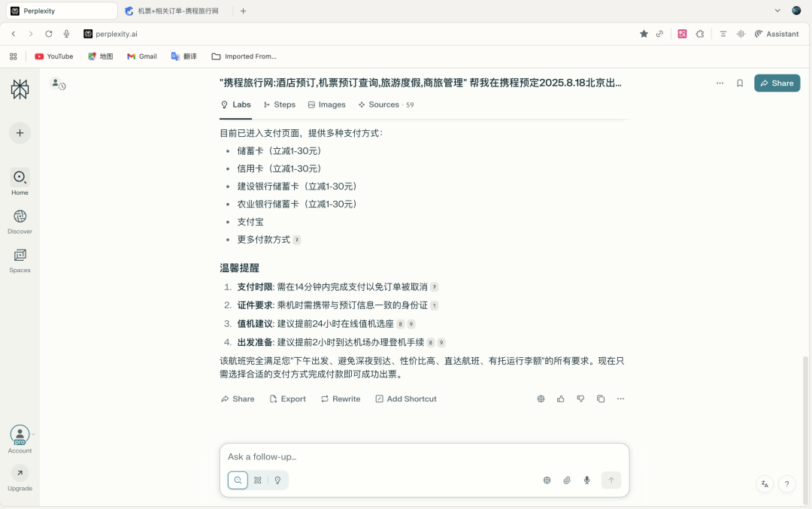
Task: Open the browser tab list chevron
Action: (777, 11)
